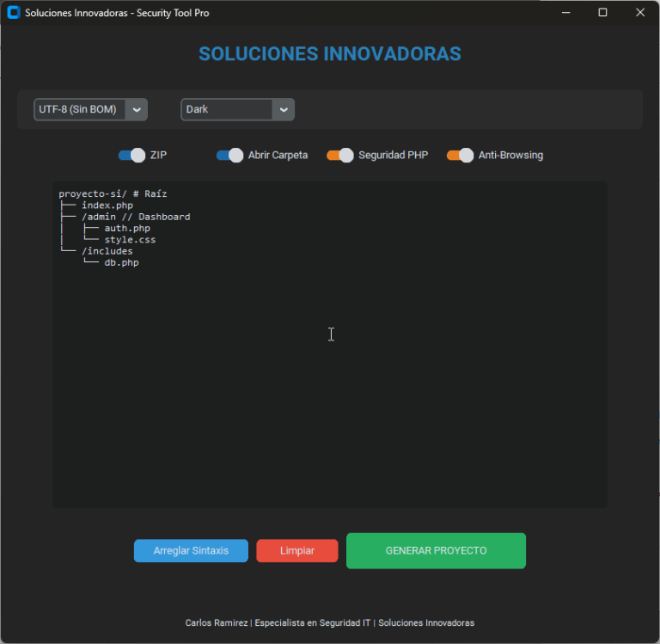This screenshot has height=644, width=660.
Task: Toggle the ZIP switch
Action: 131,156
